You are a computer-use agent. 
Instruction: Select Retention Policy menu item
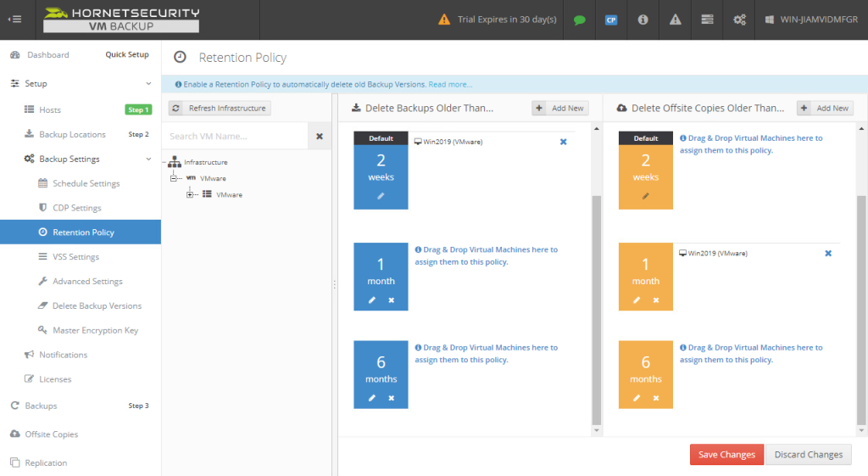[81, 232]
